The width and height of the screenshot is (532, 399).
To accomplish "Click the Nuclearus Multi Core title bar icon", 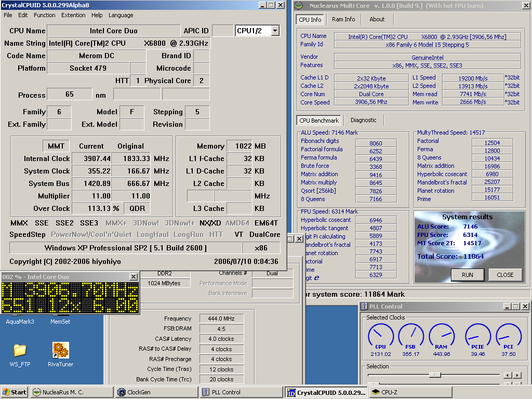I will coord(299,5).
